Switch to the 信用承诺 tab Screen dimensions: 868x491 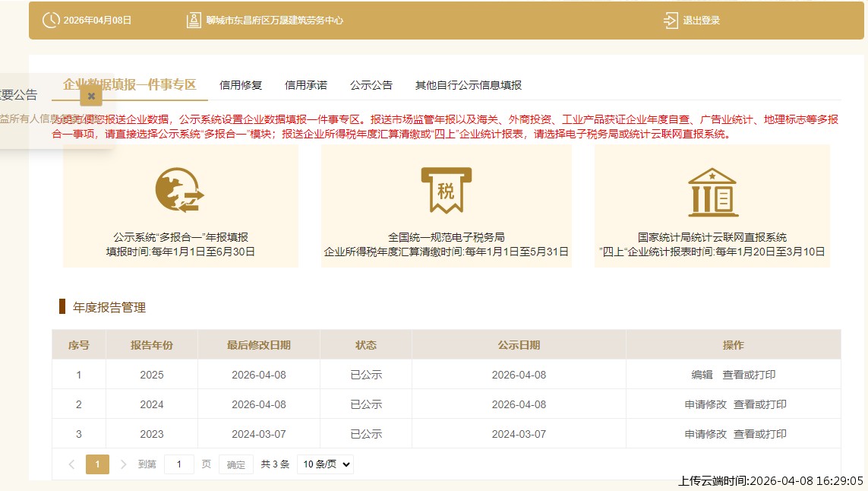pos(306,85)
